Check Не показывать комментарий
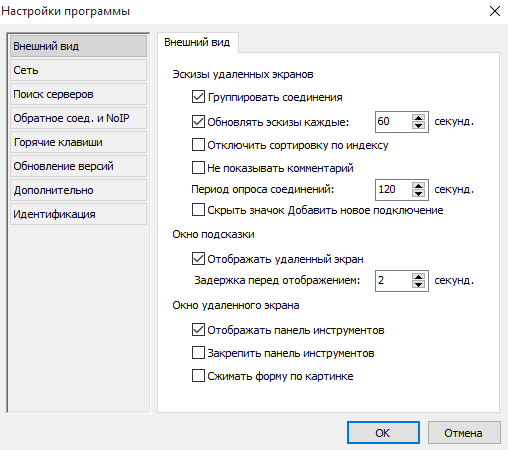The height and width of the screenshot is (450, 508). [x=198, y=168]
